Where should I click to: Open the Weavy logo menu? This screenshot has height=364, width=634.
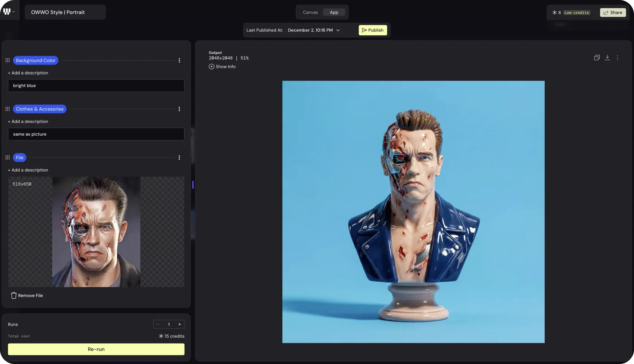[x=9, y=12]
